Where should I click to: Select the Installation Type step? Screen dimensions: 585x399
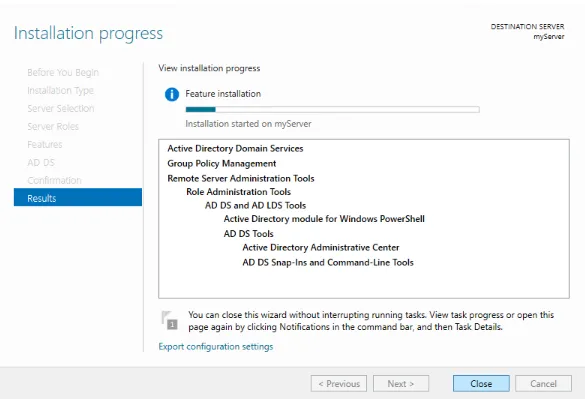(60, 90)
